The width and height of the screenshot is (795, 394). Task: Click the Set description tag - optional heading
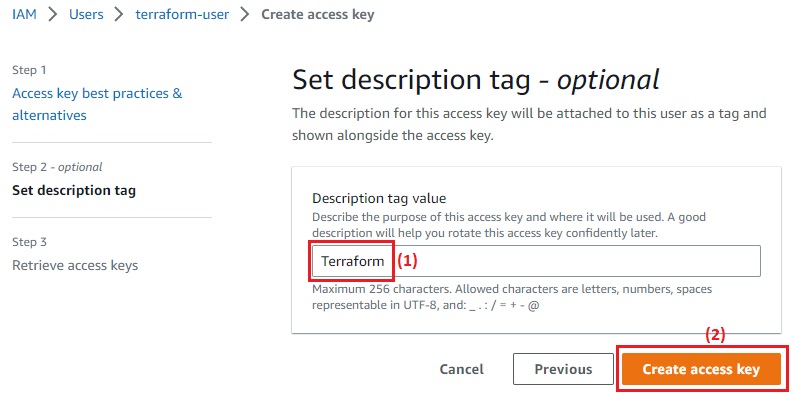click(476, 80)
